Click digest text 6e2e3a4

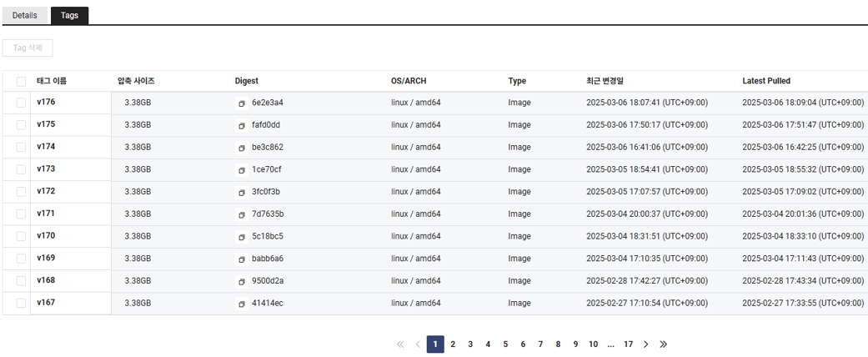268,103
